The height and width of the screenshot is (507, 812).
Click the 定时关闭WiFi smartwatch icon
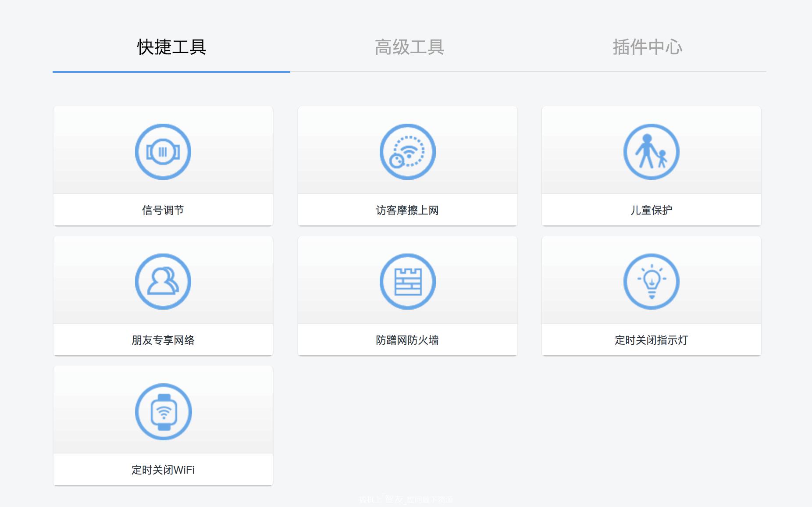163,411
